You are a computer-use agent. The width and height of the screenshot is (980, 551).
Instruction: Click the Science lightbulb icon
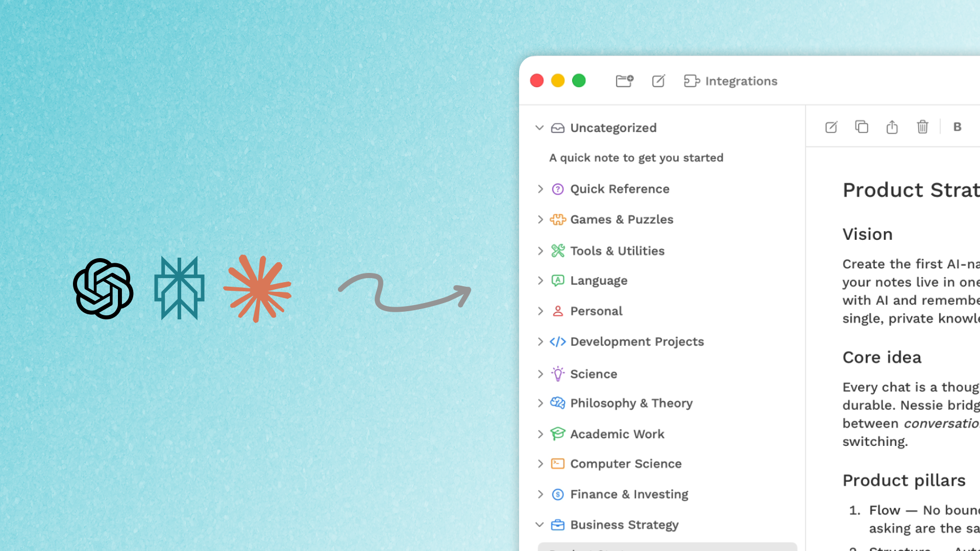[x=557, y=374]
